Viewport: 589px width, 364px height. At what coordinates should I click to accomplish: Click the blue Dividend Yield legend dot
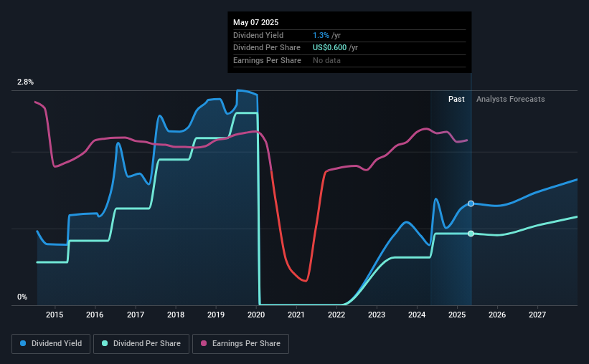tap(23, 343)
